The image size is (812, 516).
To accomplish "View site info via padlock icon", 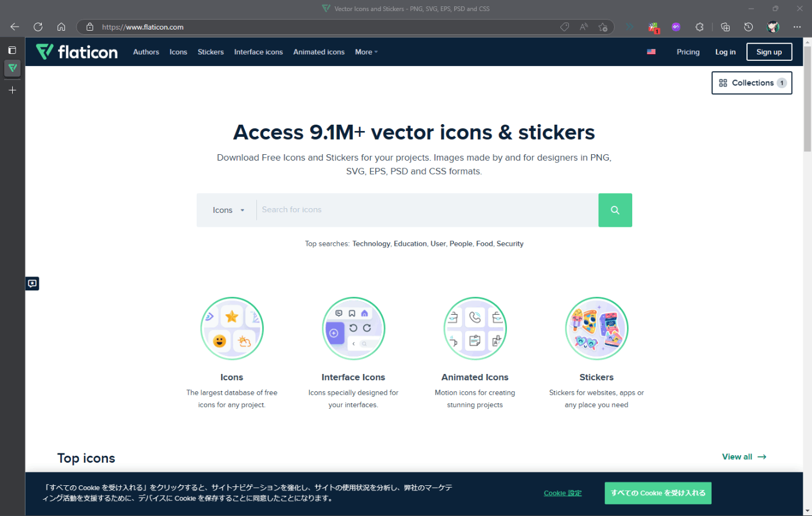I will coord(89,27).
